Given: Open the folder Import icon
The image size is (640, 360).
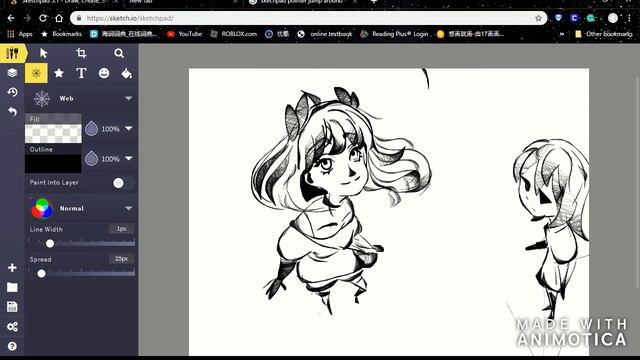Looking at the screenshot, I should [x=12, y=287].
